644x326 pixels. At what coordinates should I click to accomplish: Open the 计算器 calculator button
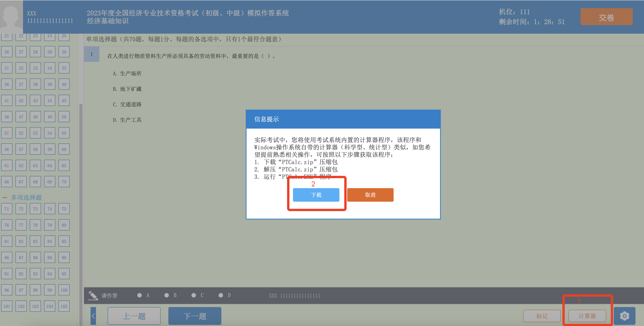tap(587, 316)
